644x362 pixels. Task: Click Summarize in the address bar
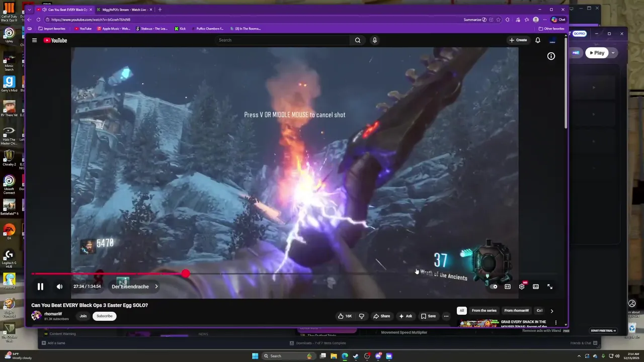[x=475, y=20]
